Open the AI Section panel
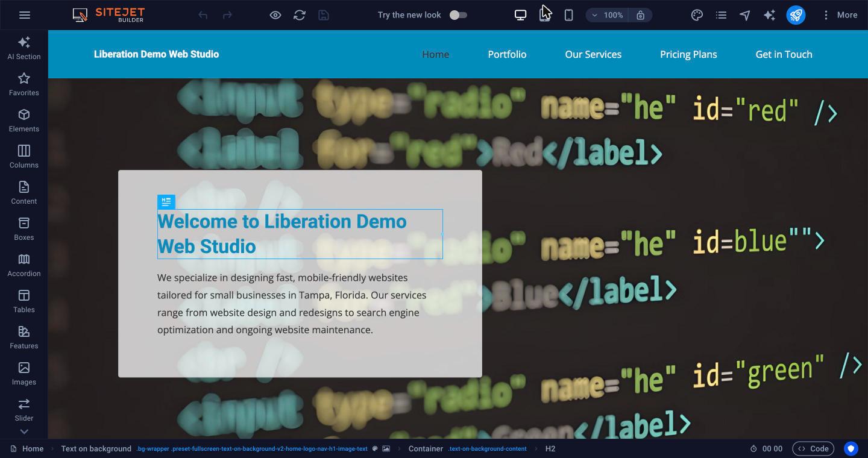This screenshot has height=458, width=868. 24,48
